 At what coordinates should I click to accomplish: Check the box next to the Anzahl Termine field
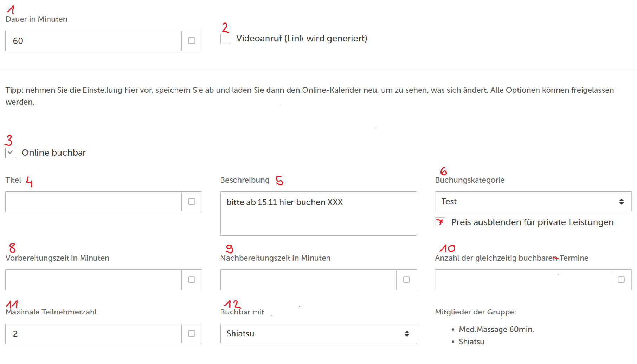point(621,280)
